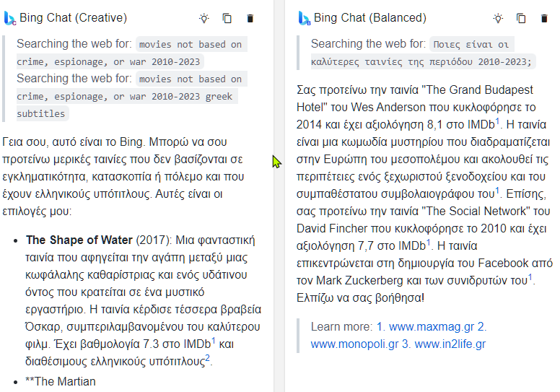Select the Bing Chat (Balanced) panel title
Screen dimensions: 560x392
coord(369,18)
